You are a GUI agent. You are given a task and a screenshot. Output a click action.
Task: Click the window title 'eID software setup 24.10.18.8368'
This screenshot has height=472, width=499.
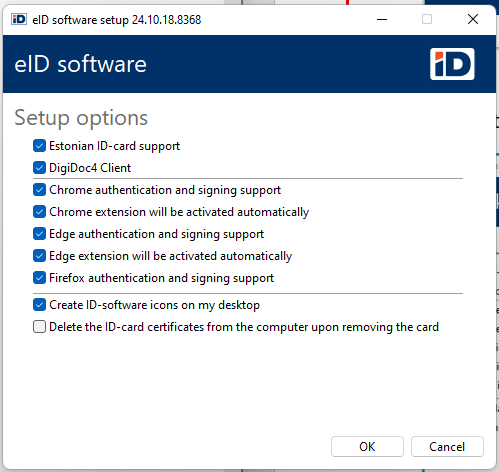click(117, 20)
